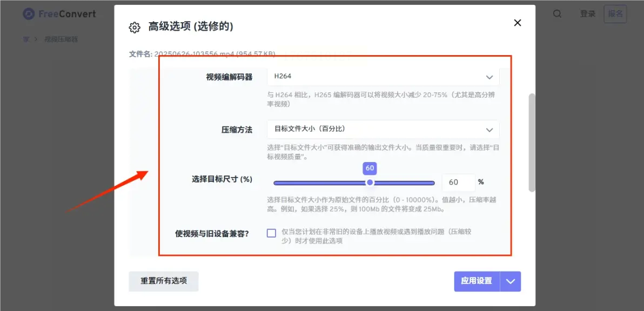Enable the 使视频与旧设备兼容 checkbox
This screenshot has height=311, width=644.
(x=271, y=233)
